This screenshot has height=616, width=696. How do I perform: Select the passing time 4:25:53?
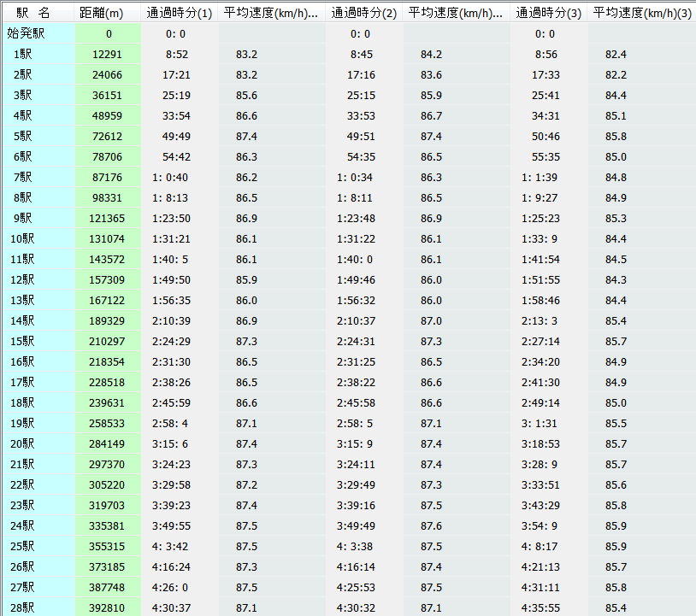click(356, 587)
